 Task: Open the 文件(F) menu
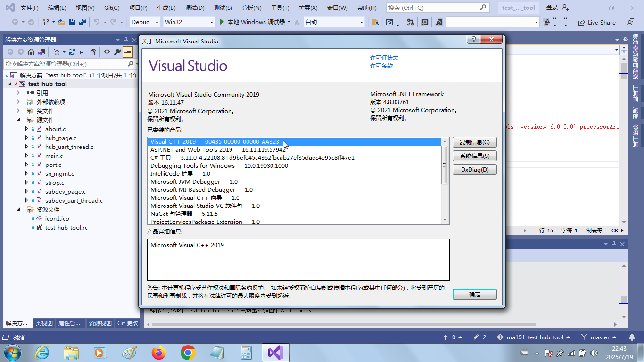30,8
